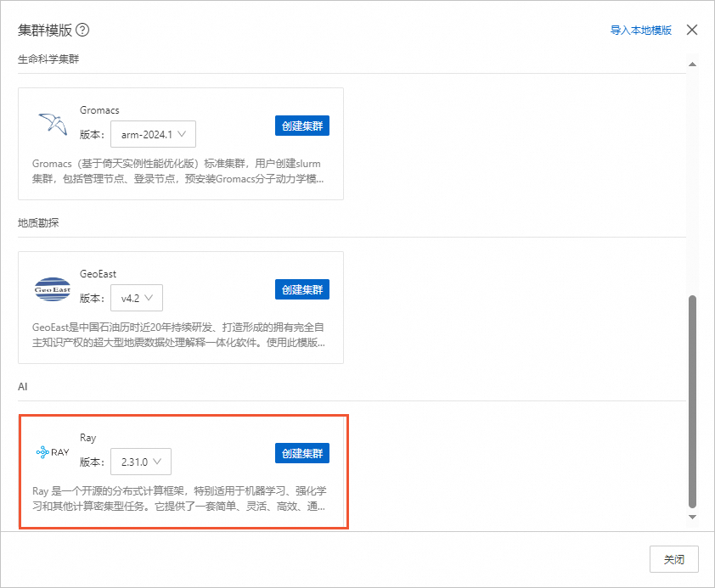
Task: Click the Gromacs bird logo
Action: [53, 123]
